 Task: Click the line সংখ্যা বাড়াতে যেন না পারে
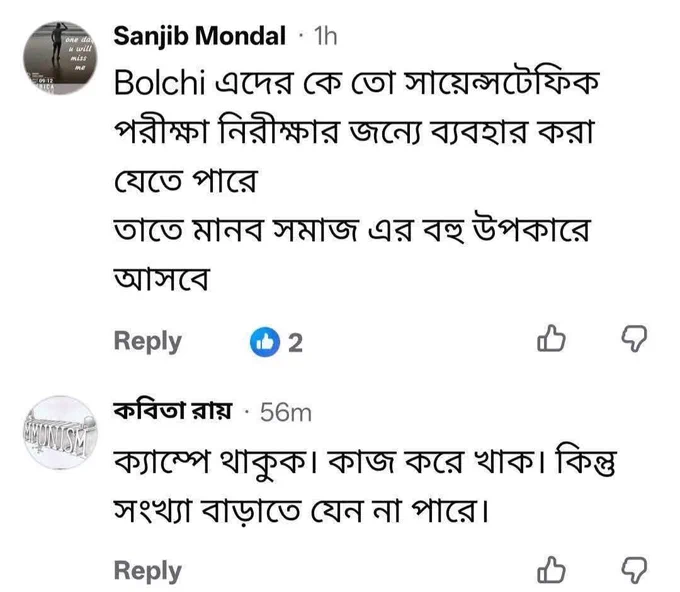click(301, 510)
